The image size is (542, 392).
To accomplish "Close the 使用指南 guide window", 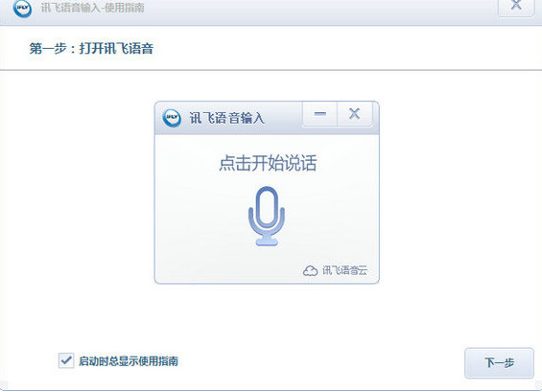I will (x=516, y=6).
